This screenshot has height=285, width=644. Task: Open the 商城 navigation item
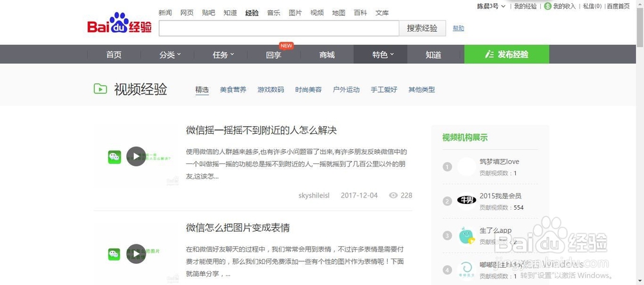coord(327,55)
